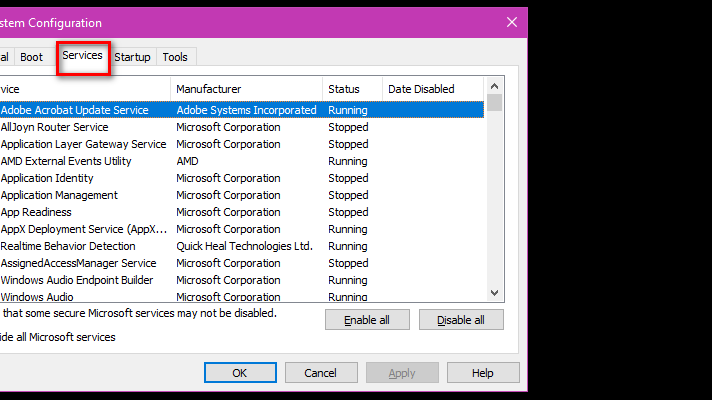
Task: Select the Realtime Behavior Detection service
Action: tap(242, 246)
